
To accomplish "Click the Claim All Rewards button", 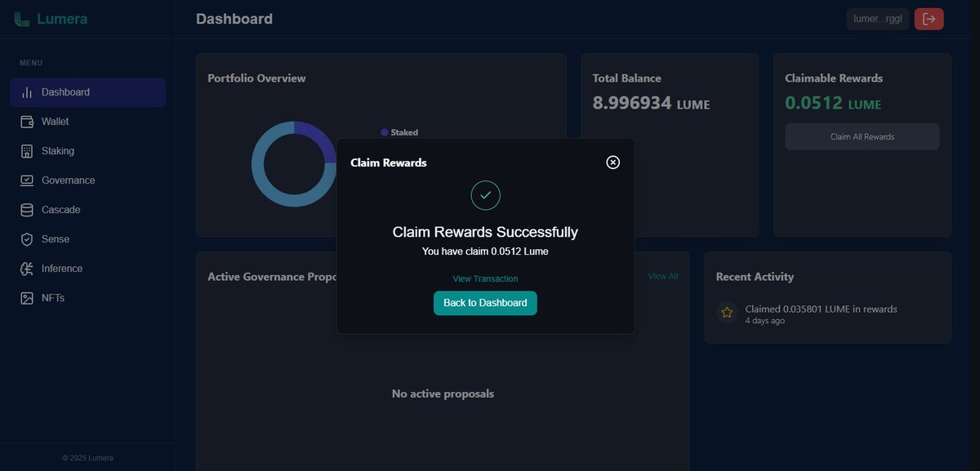I will pos(862,136).
